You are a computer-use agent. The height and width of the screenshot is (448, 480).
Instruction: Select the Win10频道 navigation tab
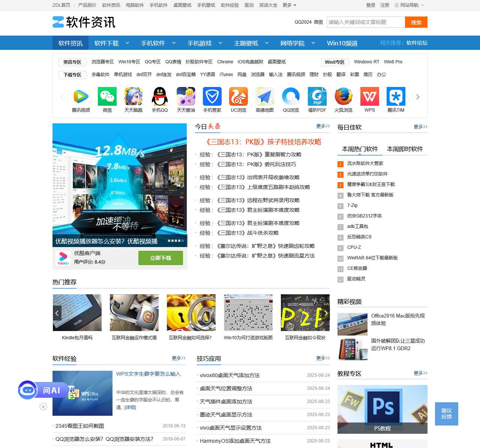342,43
